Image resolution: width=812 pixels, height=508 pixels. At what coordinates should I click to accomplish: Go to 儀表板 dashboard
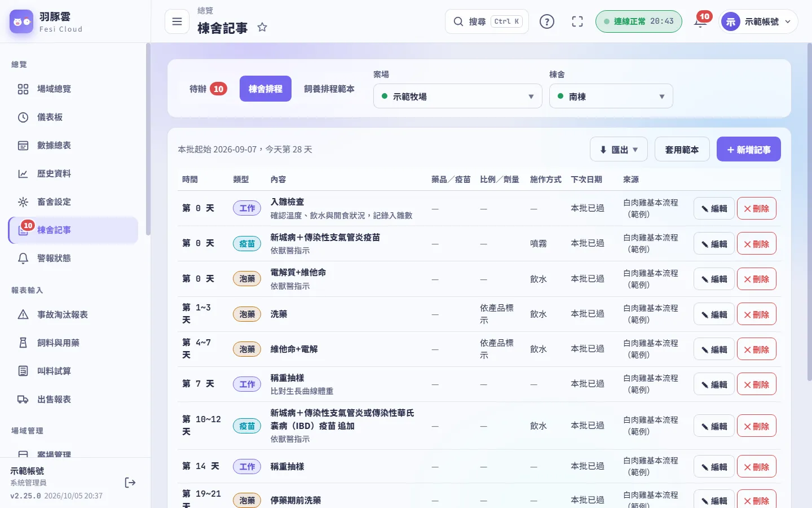point(73,117)
